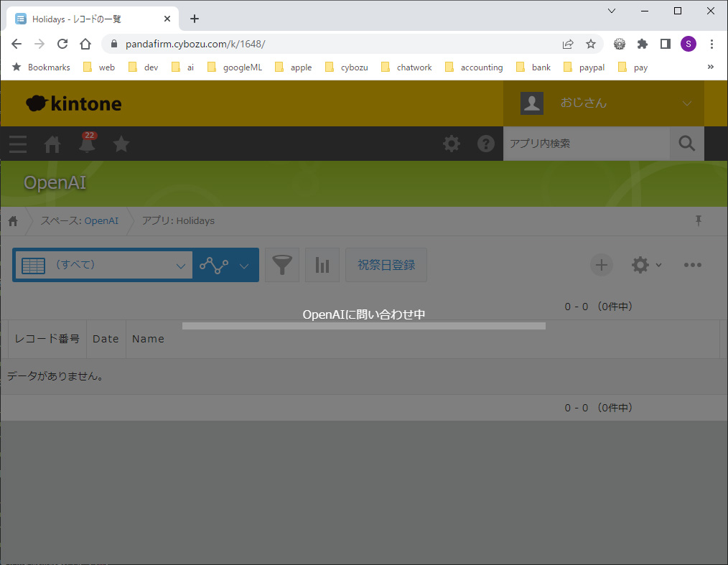Pin the space using the pin icon
The height and width of the screenshot is (565, 728).
coord(699,220)
